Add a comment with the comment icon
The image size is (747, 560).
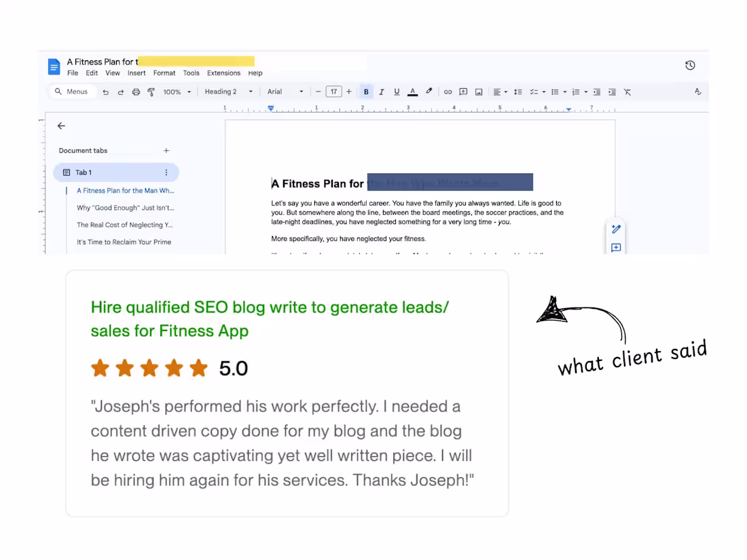463,91
